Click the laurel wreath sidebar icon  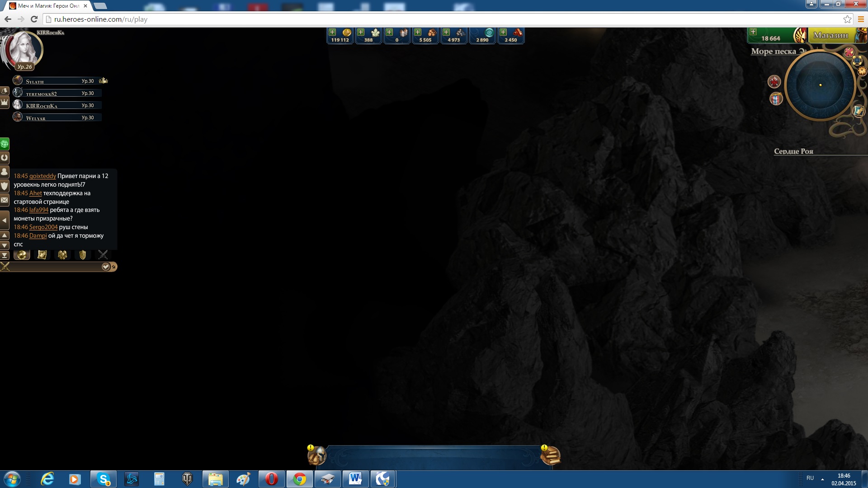point(5,158)
